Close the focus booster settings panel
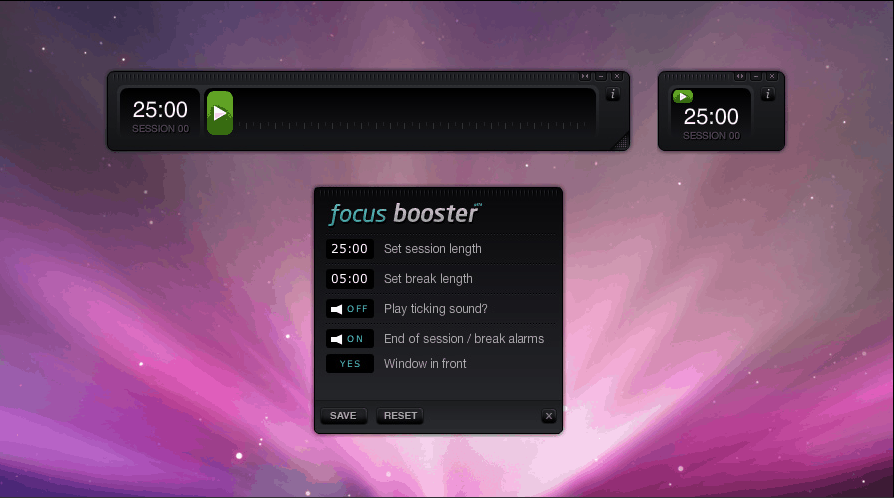 (x=548, y=416)
